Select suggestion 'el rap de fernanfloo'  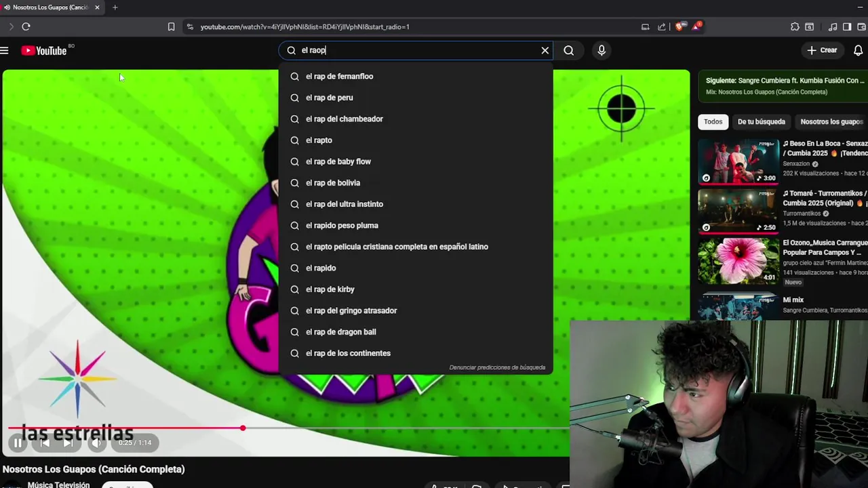(416, 77)
